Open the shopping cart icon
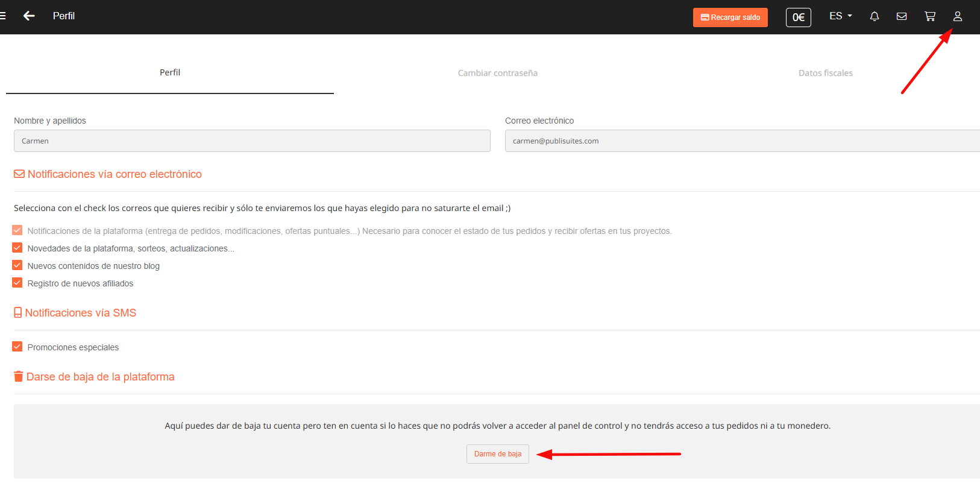 (x=930, y=17)
